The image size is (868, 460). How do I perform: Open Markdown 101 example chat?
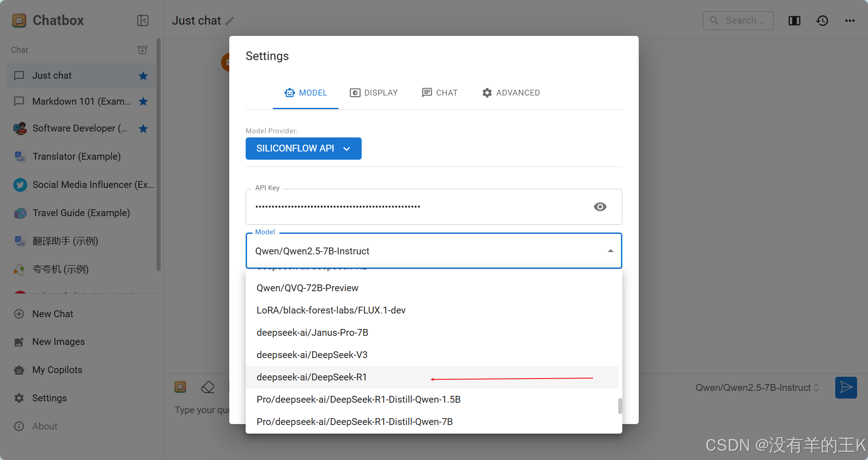(81, 101)
